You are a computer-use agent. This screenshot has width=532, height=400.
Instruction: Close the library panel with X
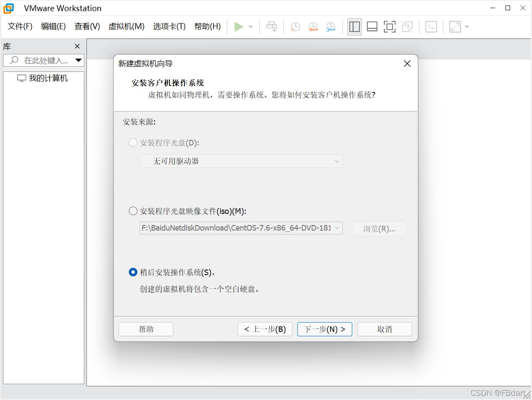pyautogui.click(x=77, y=46)
